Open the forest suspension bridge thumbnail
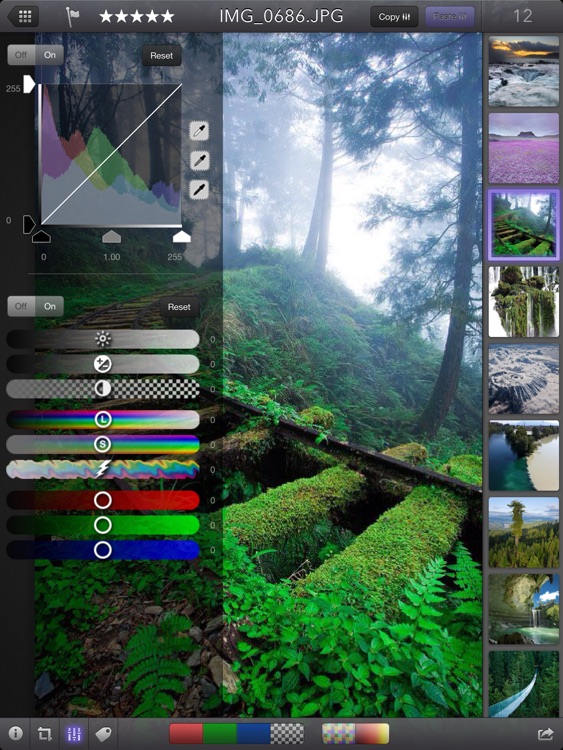The width and height of the screenshot is (563, 750). click(x=524, y=684)
